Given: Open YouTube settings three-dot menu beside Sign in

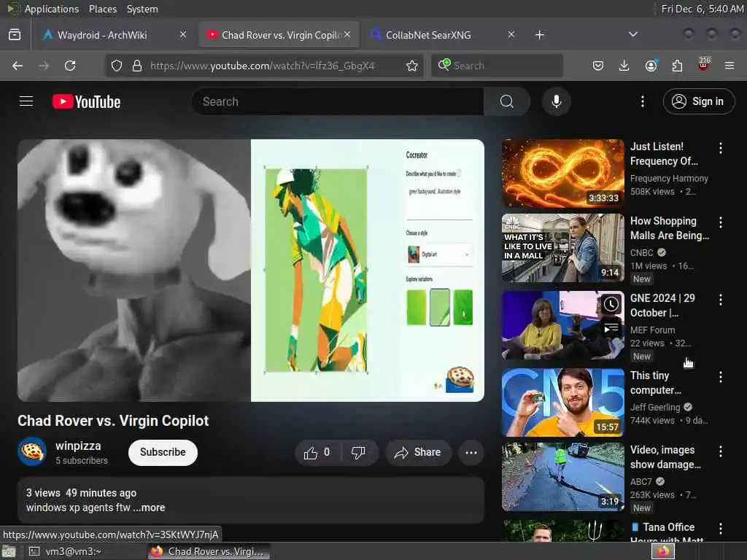Looking at the screenshot, I should coord(642,101).
